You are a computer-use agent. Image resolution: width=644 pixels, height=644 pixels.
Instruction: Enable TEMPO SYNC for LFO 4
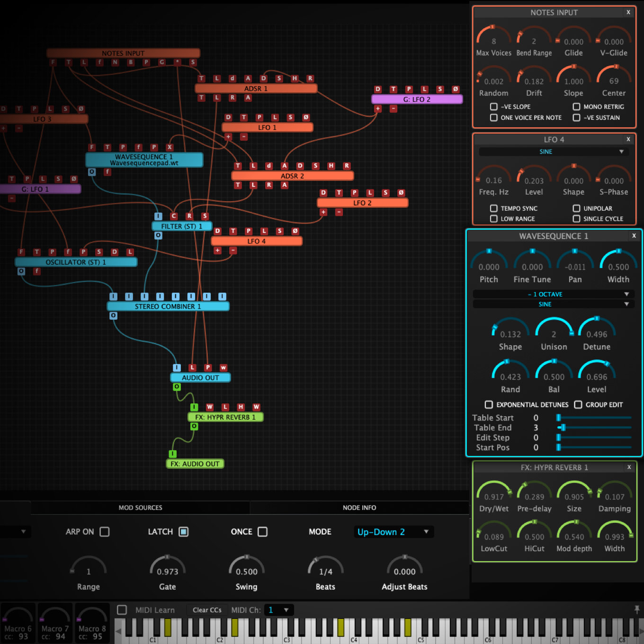[x=494, y=208]
